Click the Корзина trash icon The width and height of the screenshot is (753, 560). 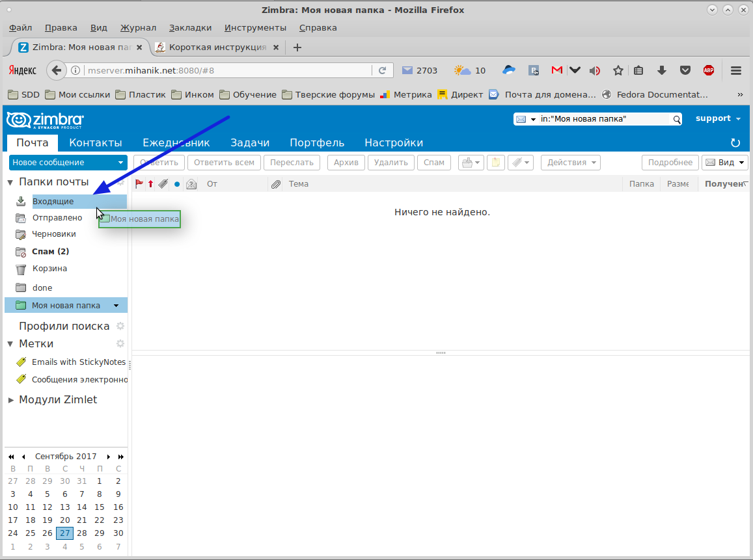tap(21, 269)
